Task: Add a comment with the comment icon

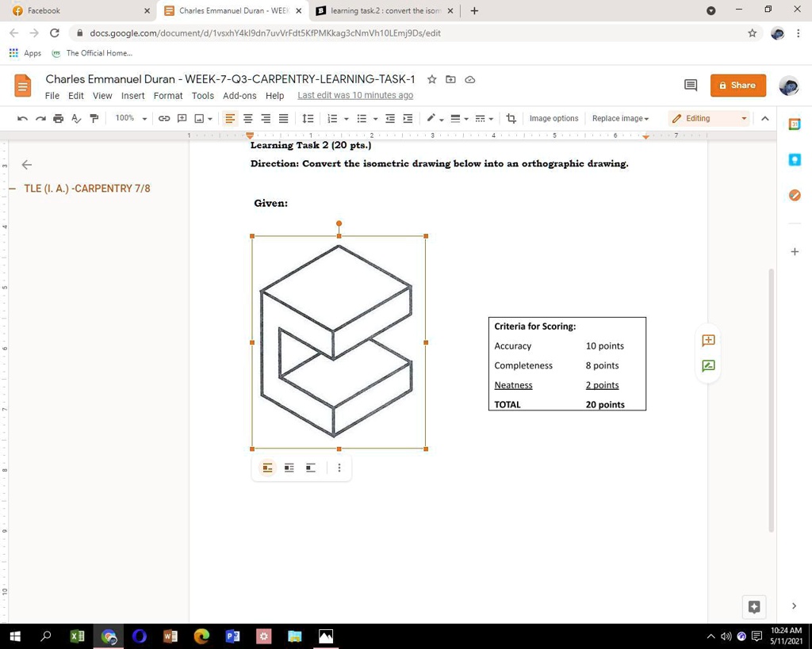Action: click(182, 118)
